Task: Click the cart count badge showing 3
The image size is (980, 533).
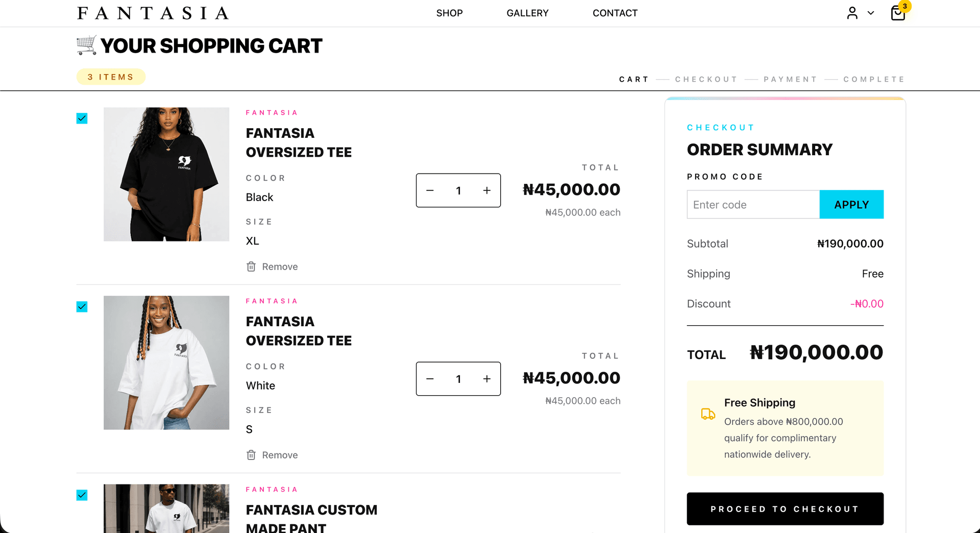Action: tap(904, 6)
